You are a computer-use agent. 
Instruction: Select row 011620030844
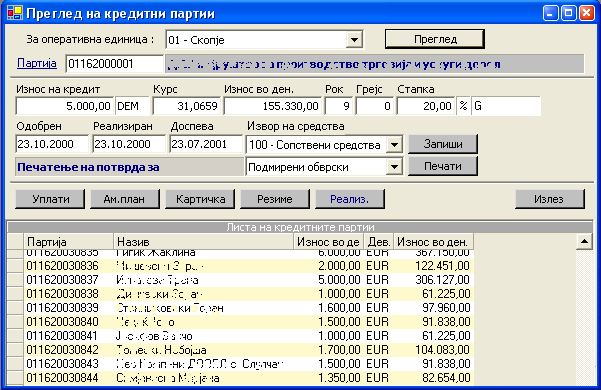[241, 378]
